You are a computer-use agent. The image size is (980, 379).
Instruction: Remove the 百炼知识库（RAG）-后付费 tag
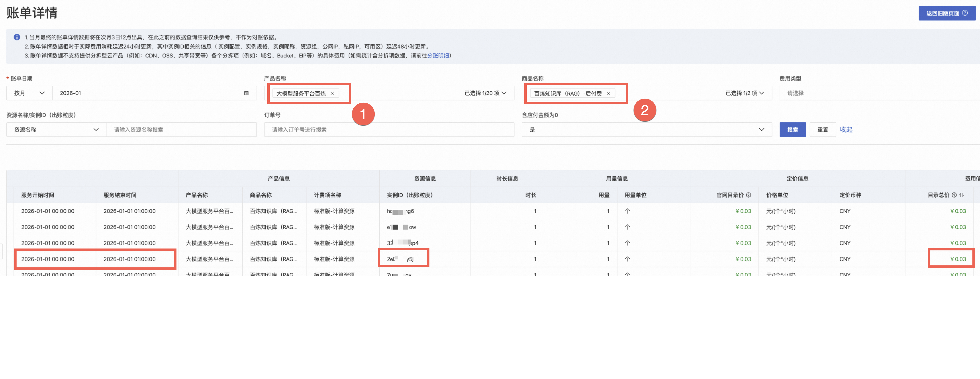(x=608, y=94)
